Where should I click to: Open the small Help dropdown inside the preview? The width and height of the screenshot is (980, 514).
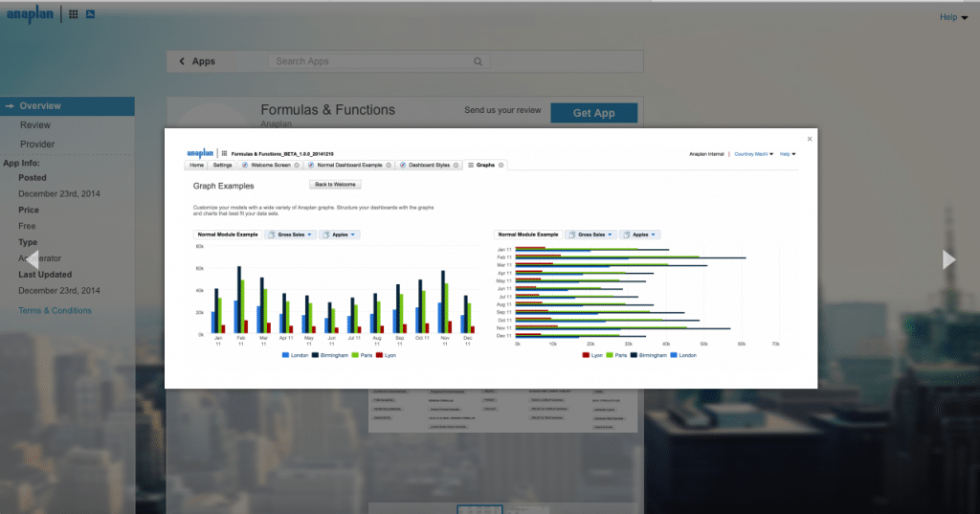[x=788, y=154]
